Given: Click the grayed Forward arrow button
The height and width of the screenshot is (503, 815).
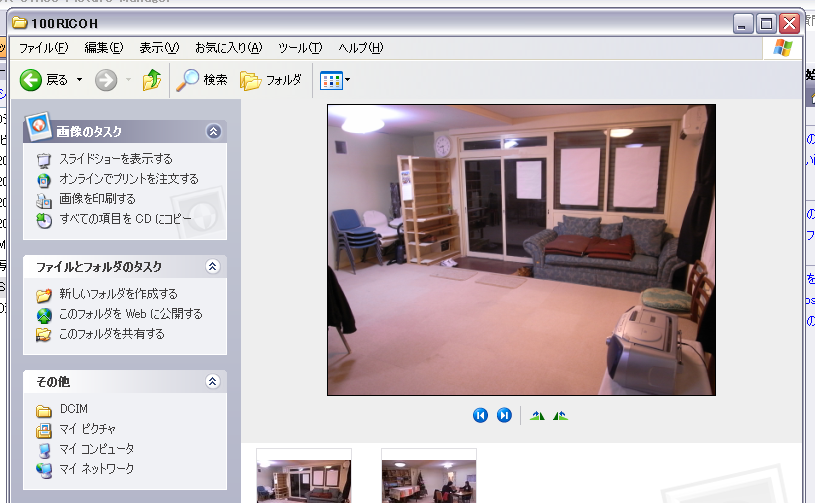Looking at the screenshot, I should 106,80.
